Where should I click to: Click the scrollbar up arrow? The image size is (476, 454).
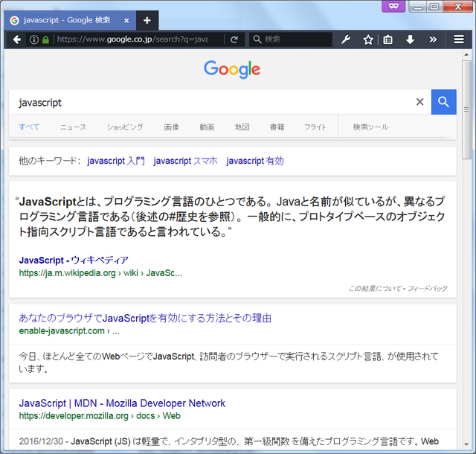466,54
